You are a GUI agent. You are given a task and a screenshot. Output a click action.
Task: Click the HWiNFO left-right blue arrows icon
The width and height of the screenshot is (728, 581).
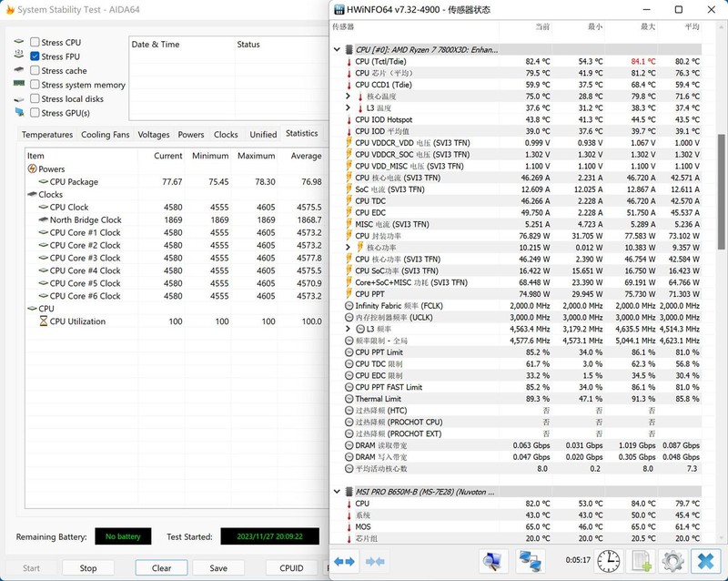tap(345, 562)
